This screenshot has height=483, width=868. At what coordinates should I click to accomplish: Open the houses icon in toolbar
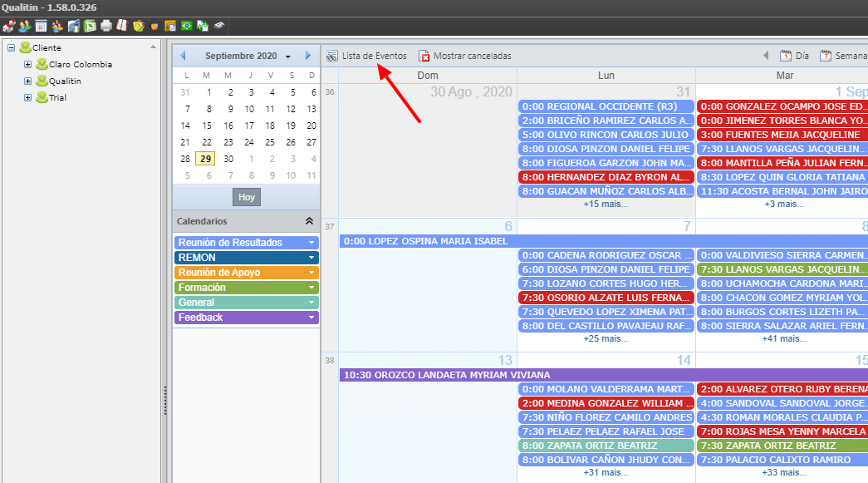9,26
